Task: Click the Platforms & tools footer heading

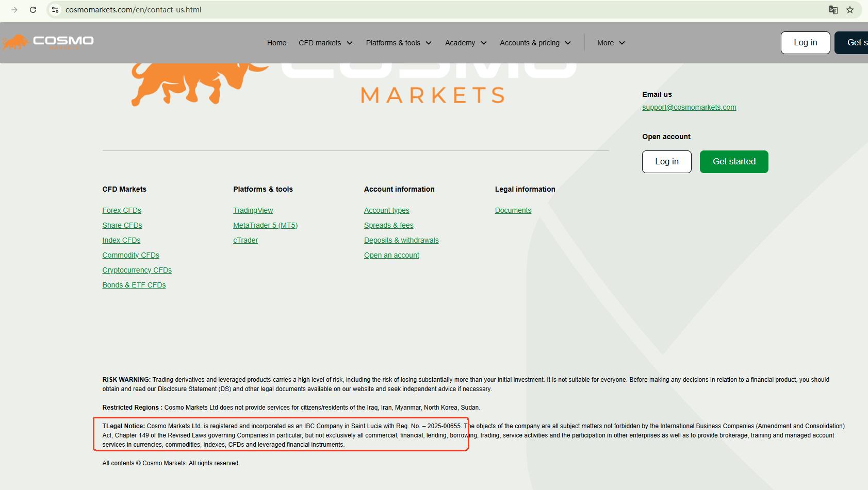Action: click(x=263, y=189)
